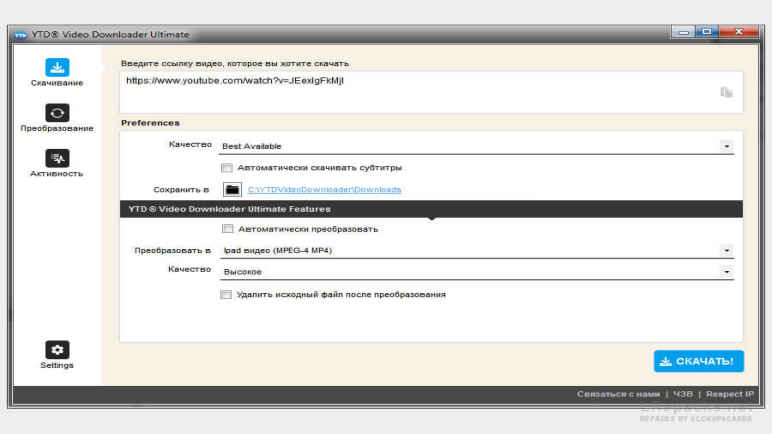The width and height of the screenshot is (772, 434).
Task: Click the СКАЧАТЬ! download button
Action: [x=698, y=361]
